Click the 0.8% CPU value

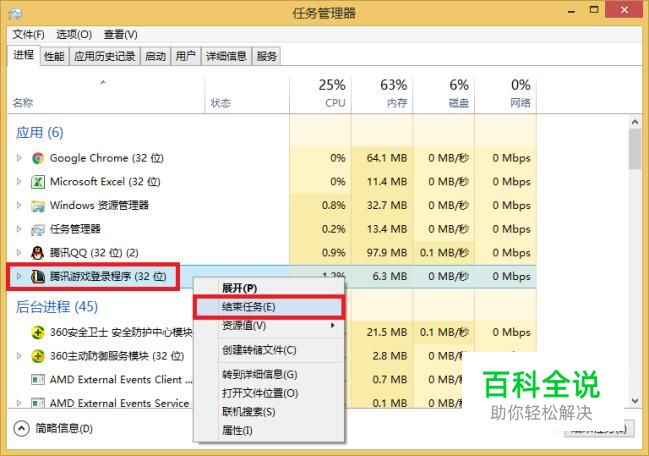[x=334, y=206]
